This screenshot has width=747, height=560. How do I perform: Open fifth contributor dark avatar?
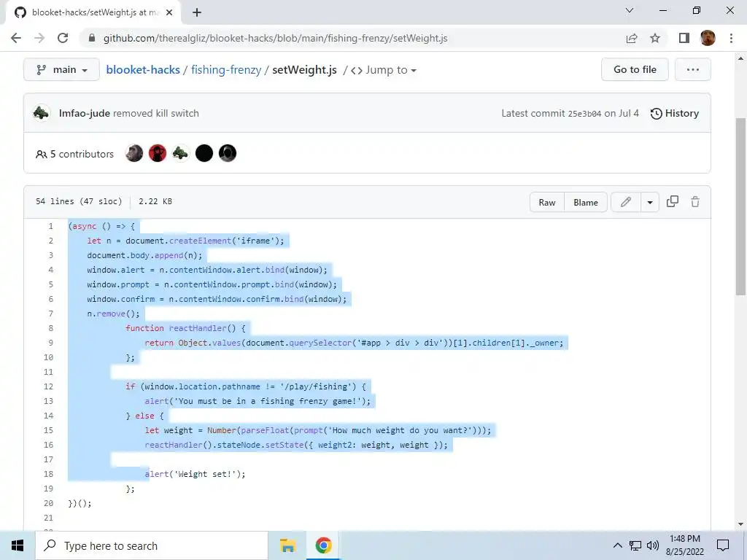[x=228, y=153]
